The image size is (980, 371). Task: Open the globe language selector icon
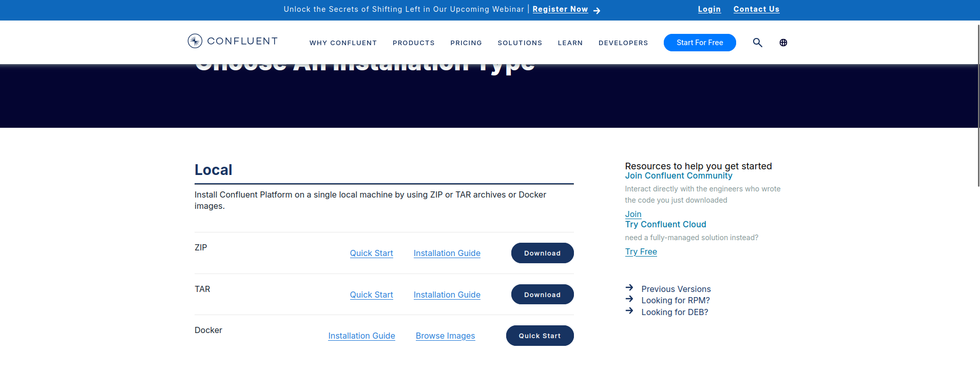click(783, 43)
